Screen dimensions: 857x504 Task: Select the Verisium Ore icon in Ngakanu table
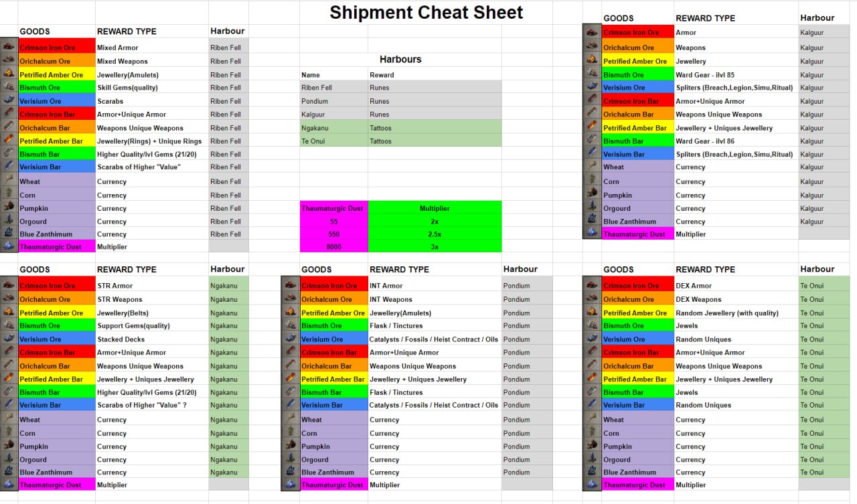pyautogui.click(x=9, y=339)
